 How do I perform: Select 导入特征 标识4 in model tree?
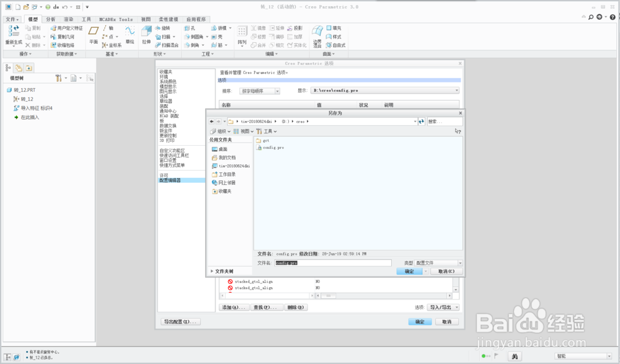(x=33, y=108)
